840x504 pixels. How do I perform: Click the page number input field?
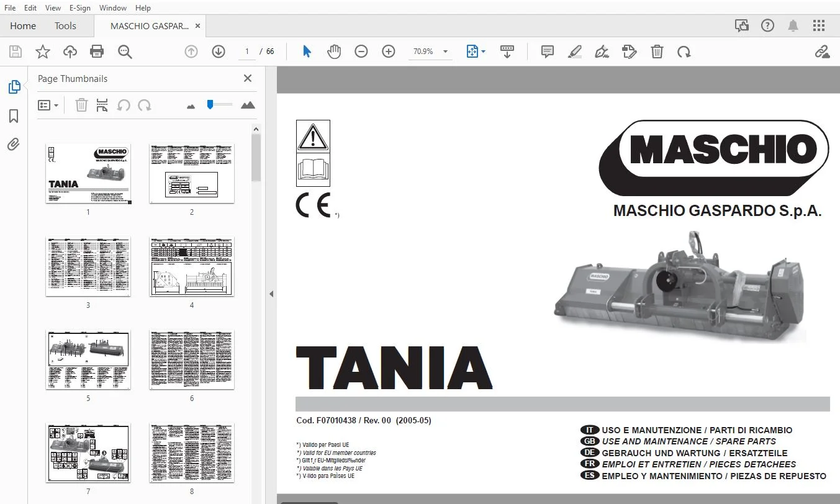pos(246,52)
